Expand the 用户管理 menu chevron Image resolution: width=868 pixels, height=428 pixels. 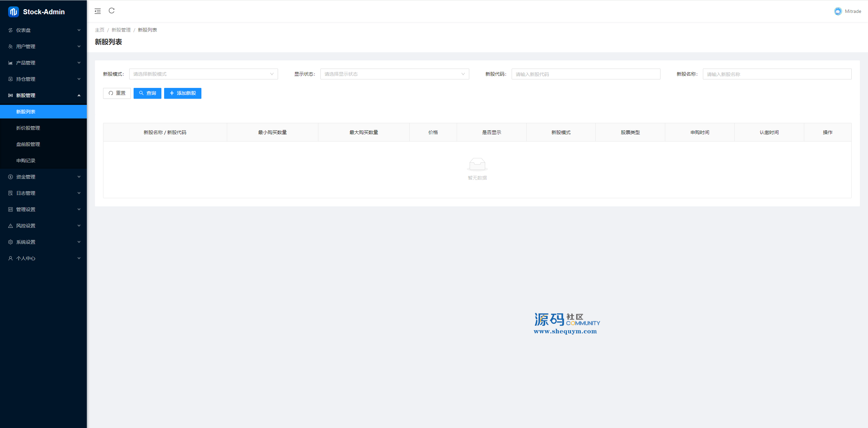(79, 46)
